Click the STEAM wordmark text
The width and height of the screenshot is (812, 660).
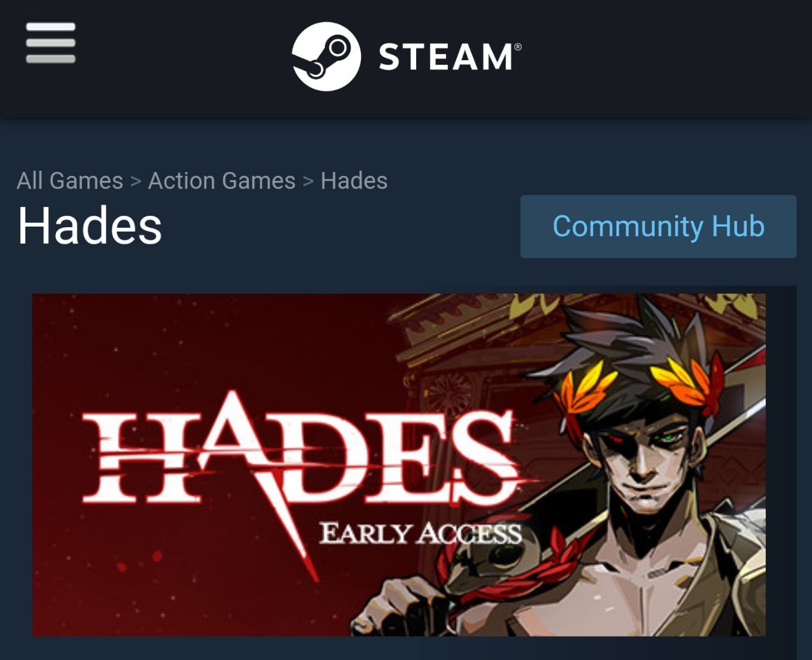(x=445, y=57)
